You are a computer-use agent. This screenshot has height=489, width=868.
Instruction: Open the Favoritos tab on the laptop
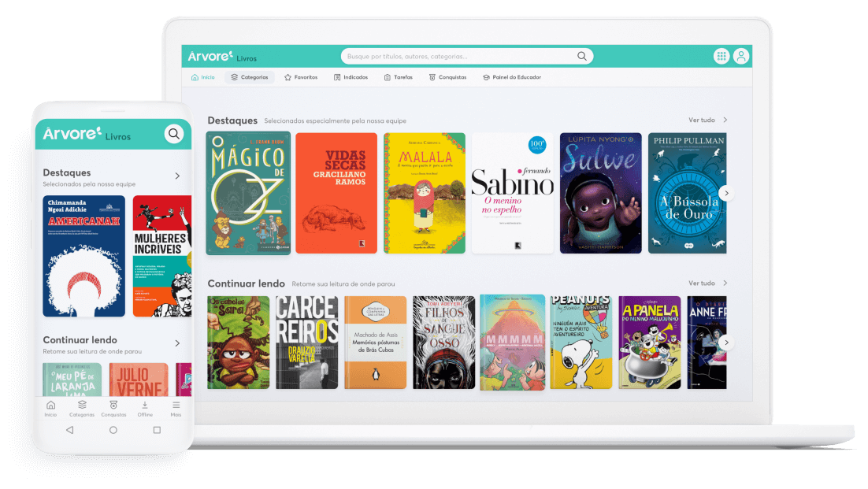301,77
